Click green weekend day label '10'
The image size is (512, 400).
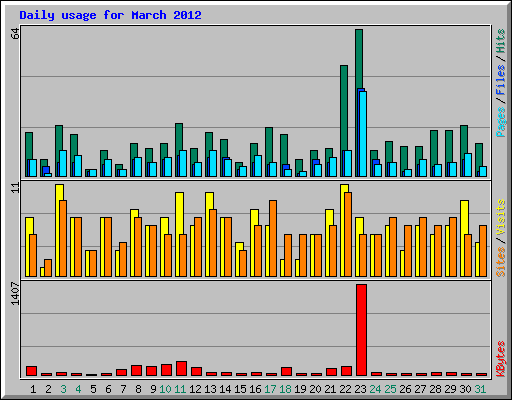pyautogui.click(x=165, y=389)
